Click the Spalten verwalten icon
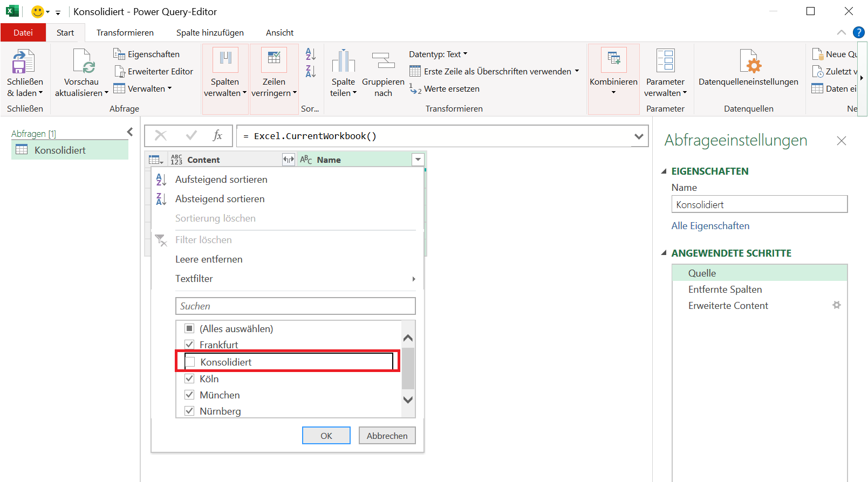Image resolution: width=868 pixels, height=482 pixels. [x=225, y=60]
